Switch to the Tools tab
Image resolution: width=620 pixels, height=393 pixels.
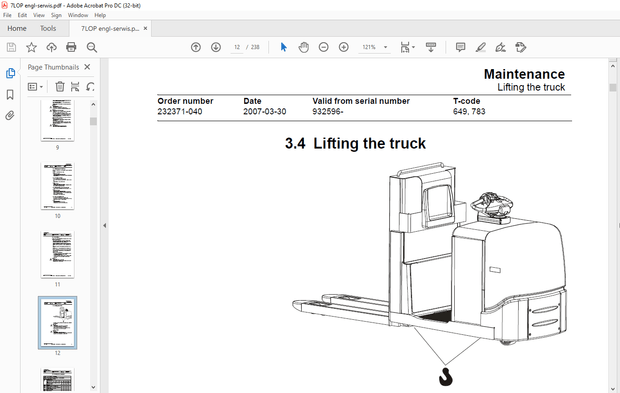pyautogui.click(x=48, y=28)
